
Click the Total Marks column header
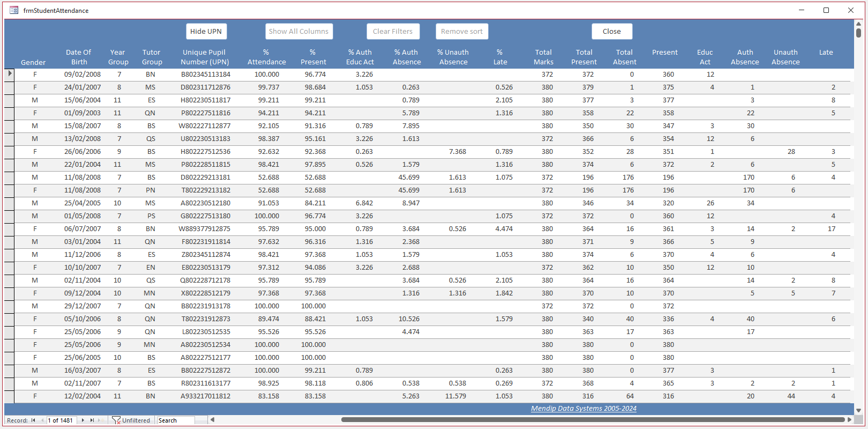click(x=543, y=57)
